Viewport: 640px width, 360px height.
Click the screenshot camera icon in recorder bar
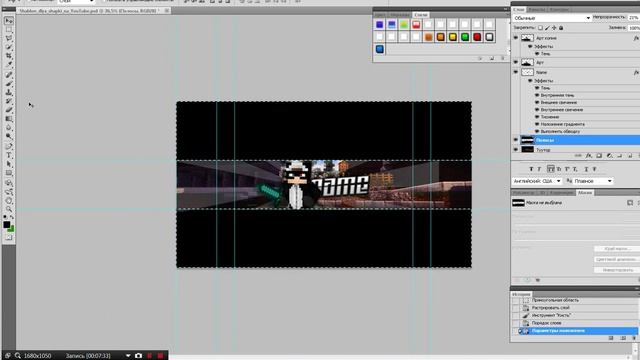(138, 356)
